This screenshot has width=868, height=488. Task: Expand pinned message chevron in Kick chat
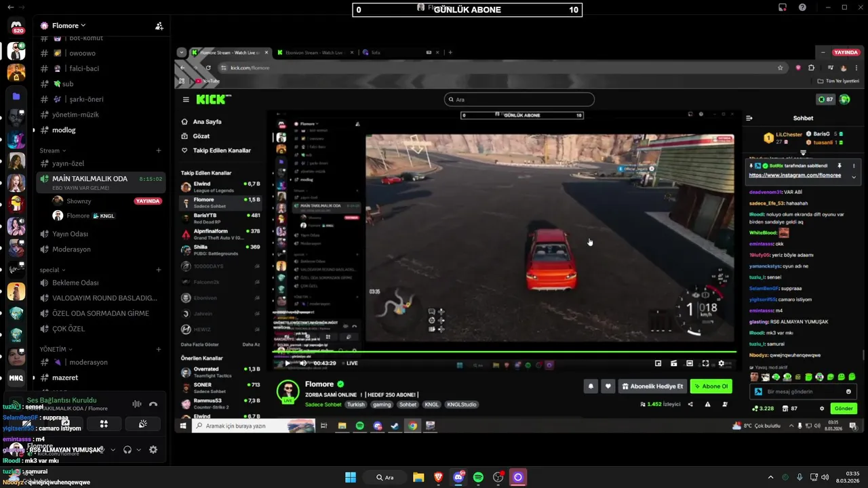tap(854, 176)
